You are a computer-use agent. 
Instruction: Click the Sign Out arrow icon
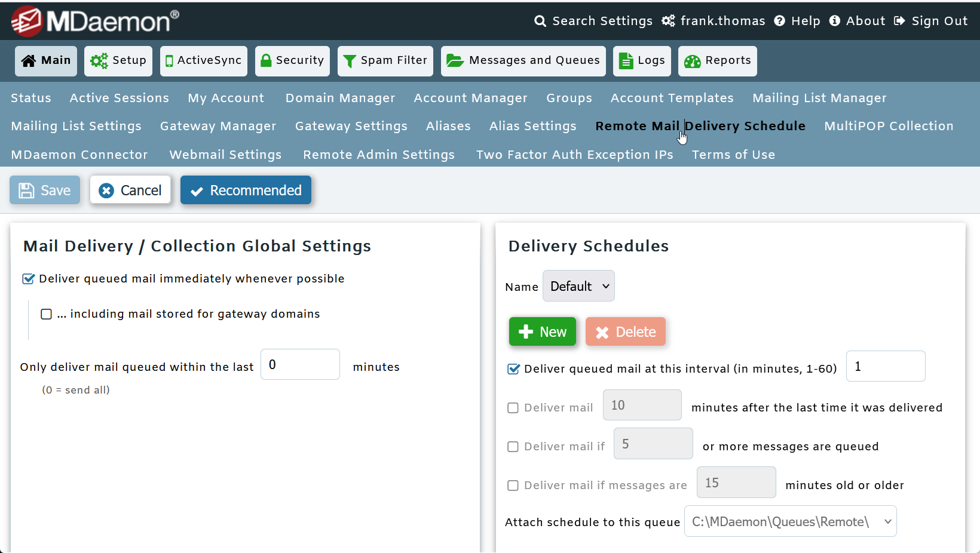coord(899,21)
